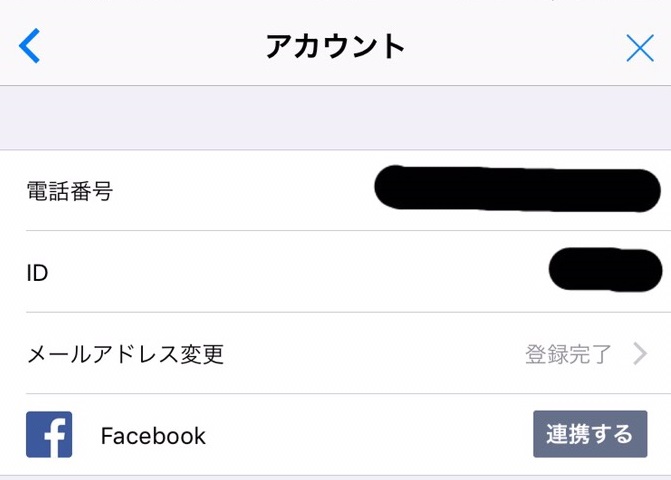Select the ID row label

[37, 273]
